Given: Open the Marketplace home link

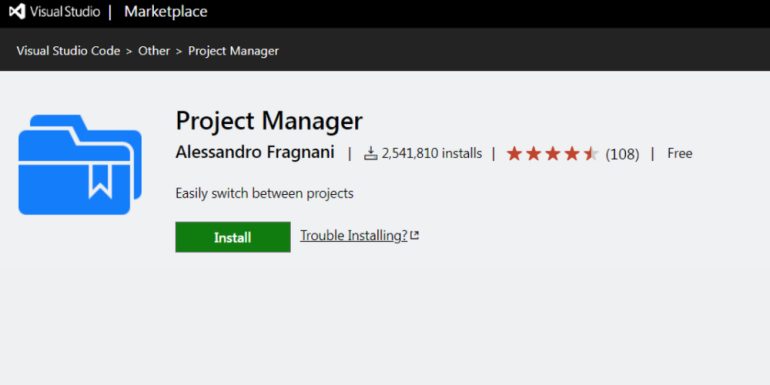Looking at the screenshot, I should (165, 12).
